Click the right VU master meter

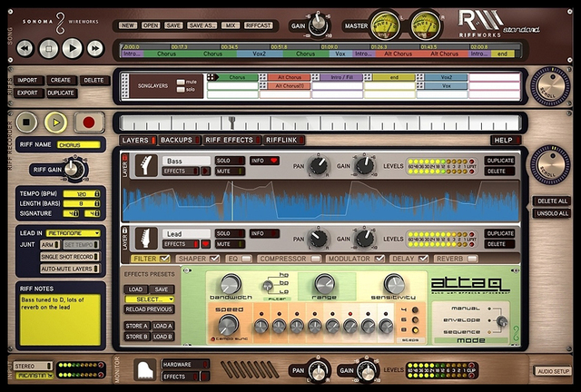coord(426,25)
